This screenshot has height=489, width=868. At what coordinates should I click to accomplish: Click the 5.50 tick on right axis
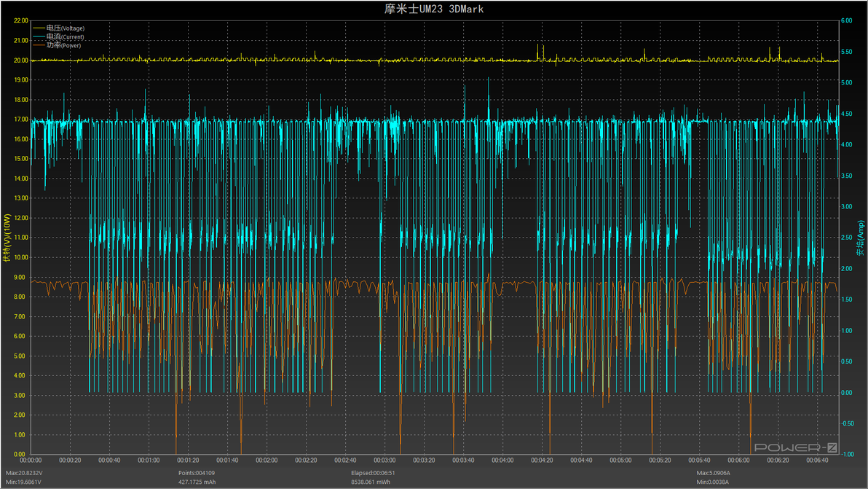coord(846,52)
